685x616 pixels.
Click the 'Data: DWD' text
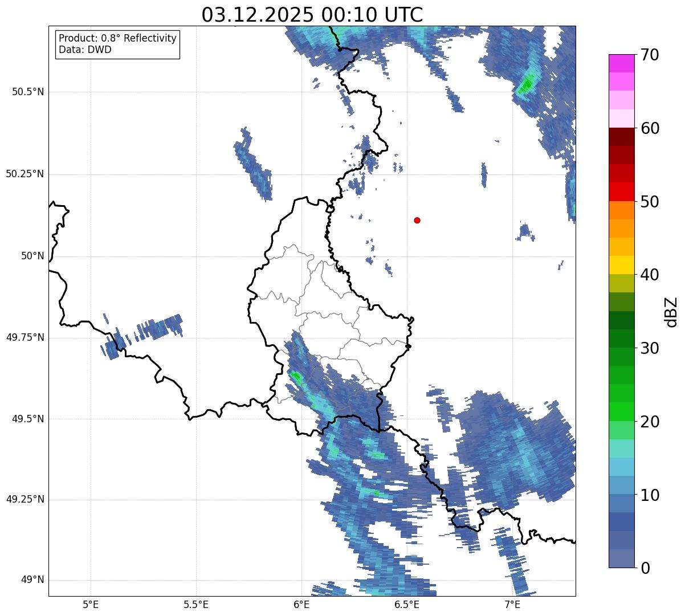coord(85,50)
